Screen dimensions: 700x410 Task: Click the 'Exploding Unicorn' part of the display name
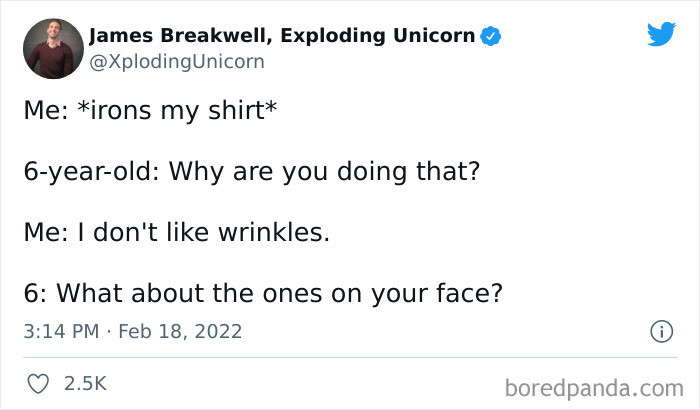pos(378,36)
